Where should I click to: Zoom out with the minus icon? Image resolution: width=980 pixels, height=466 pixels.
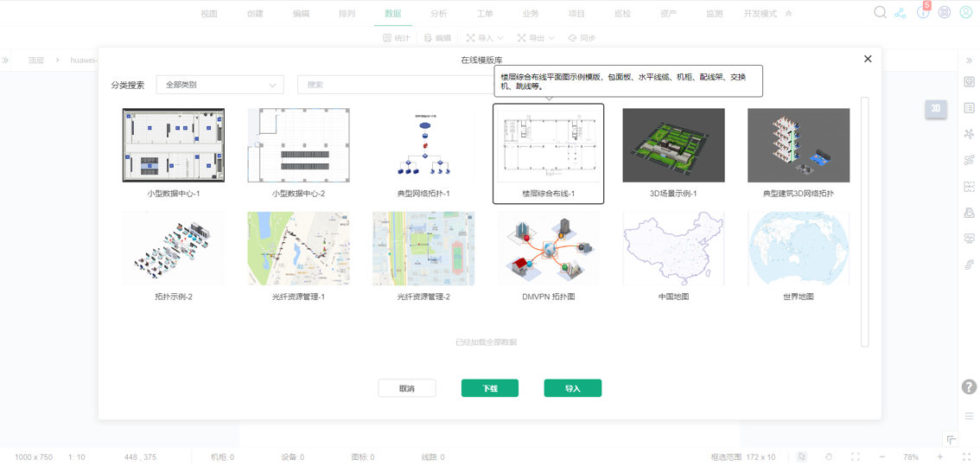881,456
